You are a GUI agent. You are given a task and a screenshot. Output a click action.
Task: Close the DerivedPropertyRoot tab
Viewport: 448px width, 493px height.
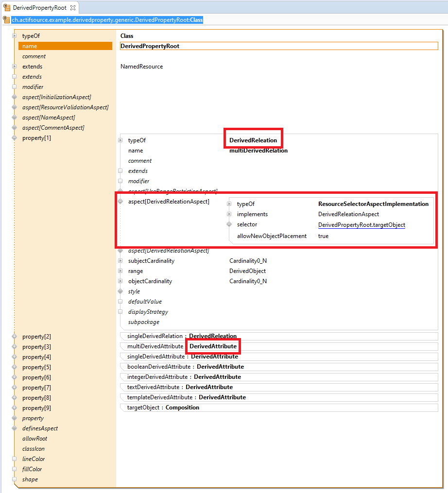pos(72,8)
